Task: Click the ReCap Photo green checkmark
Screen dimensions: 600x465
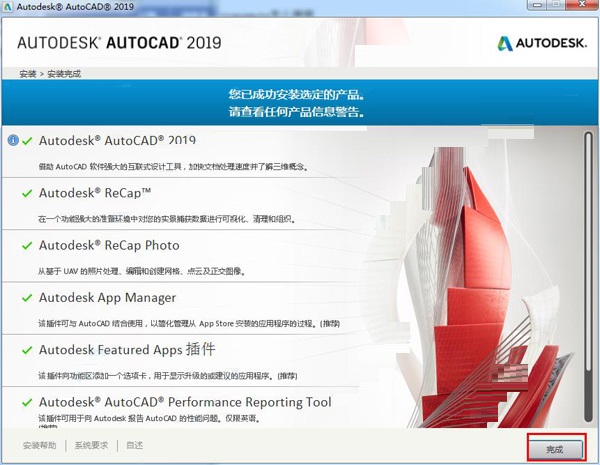Action: [27, 245]
